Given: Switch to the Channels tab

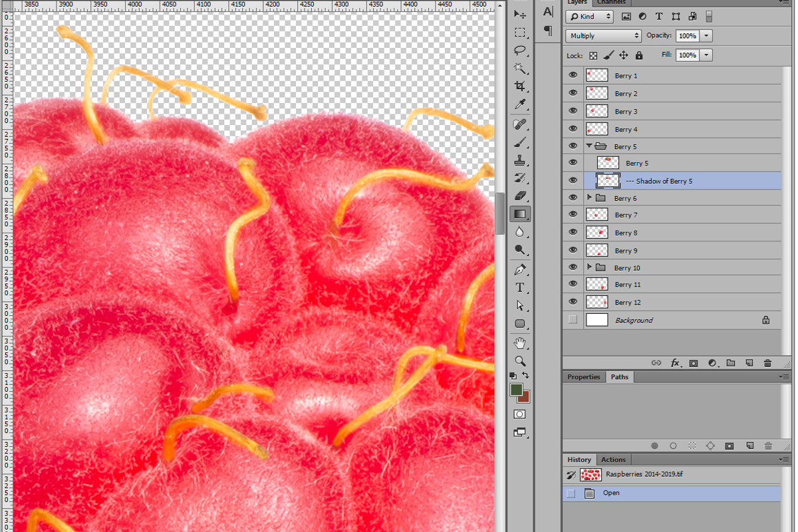Looking at the screenshot, I should pyautogui.click(x=610, y=2).
